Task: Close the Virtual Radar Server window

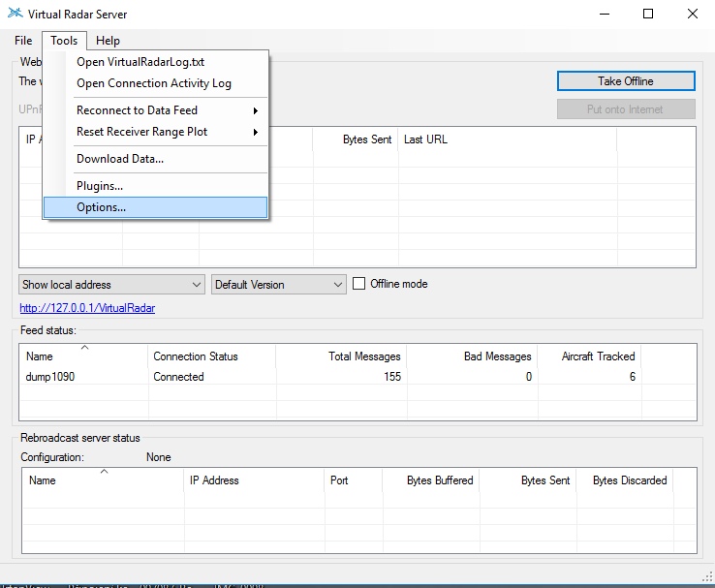Action: pos(692,14)
